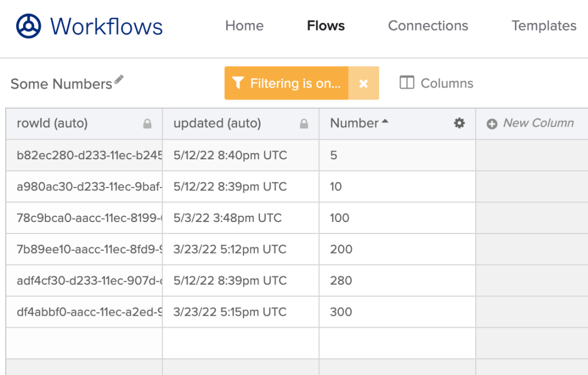
Task: Switch to the Connections tab
Action: point(428,26)
